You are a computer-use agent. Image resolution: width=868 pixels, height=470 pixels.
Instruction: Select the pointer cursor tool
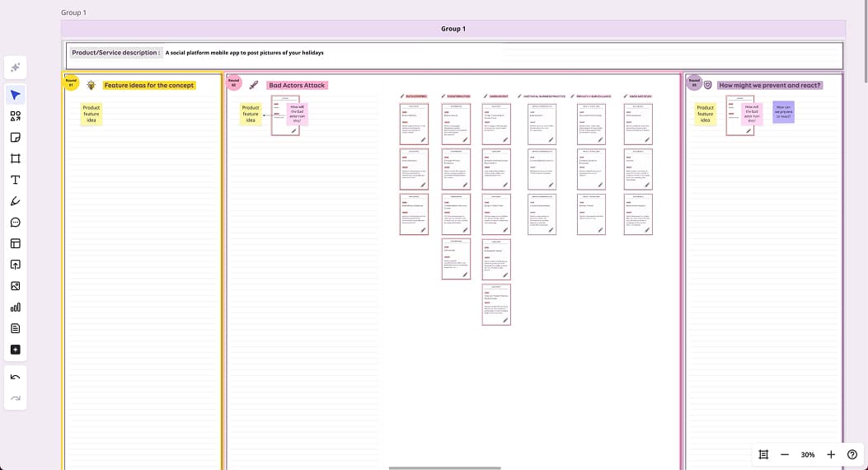pyautogui.click(x=15, y=95)
